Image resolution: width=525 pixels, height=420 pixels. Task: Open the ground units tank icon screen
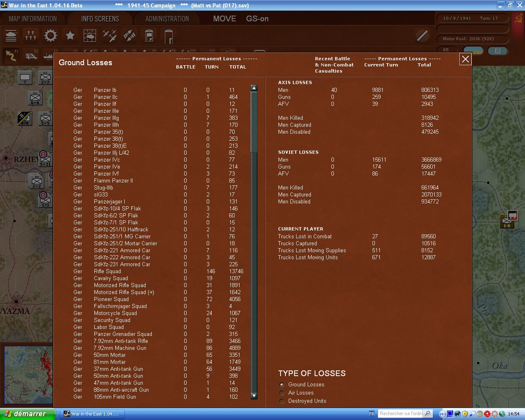click(x=11, y=36)
